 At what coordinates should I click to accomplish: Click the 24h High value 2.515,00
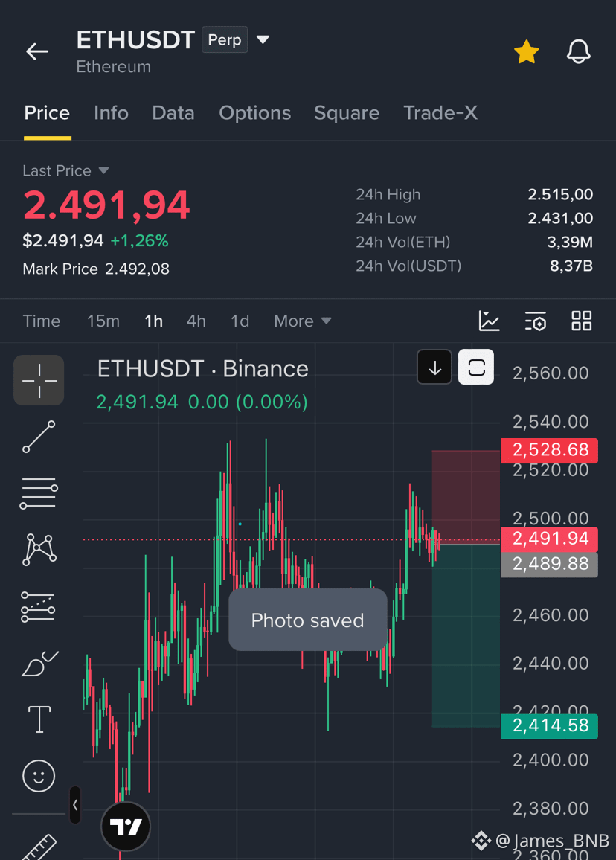(x=560, y=195)
